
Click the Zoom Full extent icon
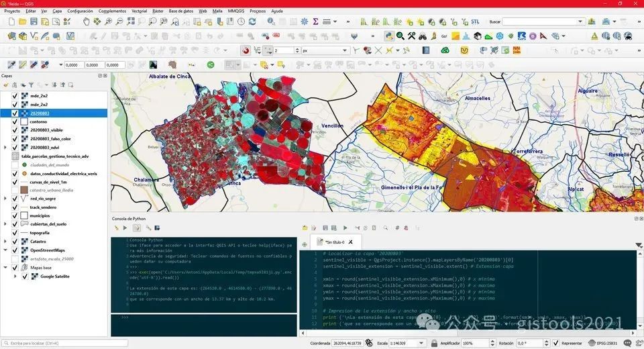(x=131, y=21)
